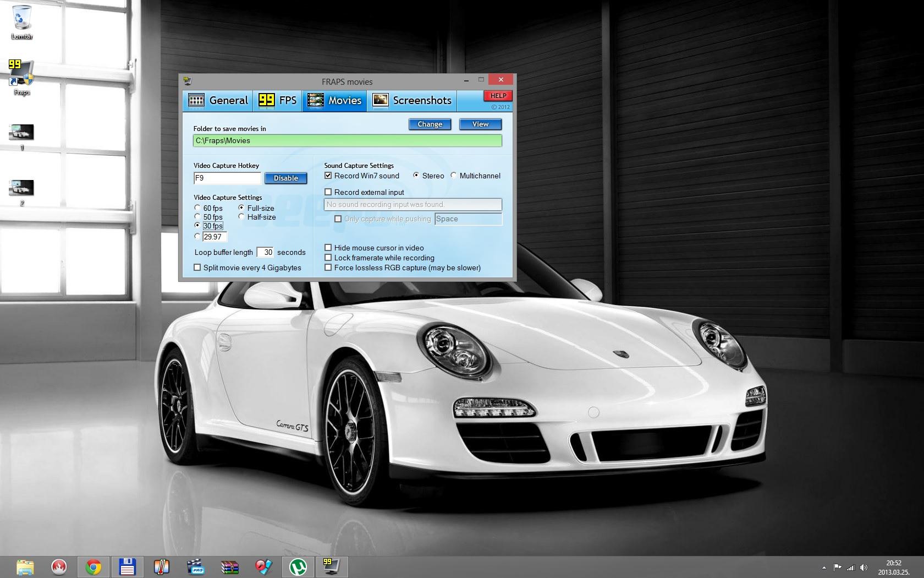Select desktop image file named 1

[x=21, y=137]
